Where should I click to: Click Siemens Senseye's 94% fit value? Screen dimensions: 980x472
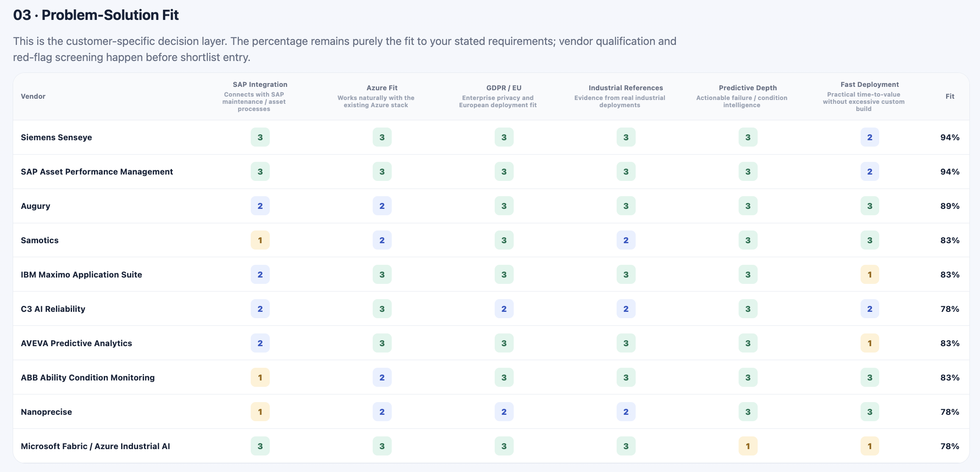(x=950, y=137)
